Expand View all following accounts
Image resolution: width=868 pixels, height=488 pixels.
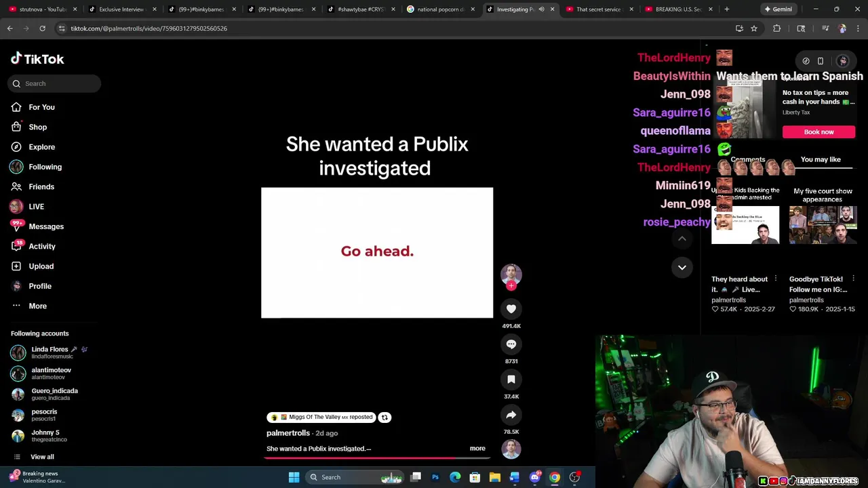(x=41, y=457)
